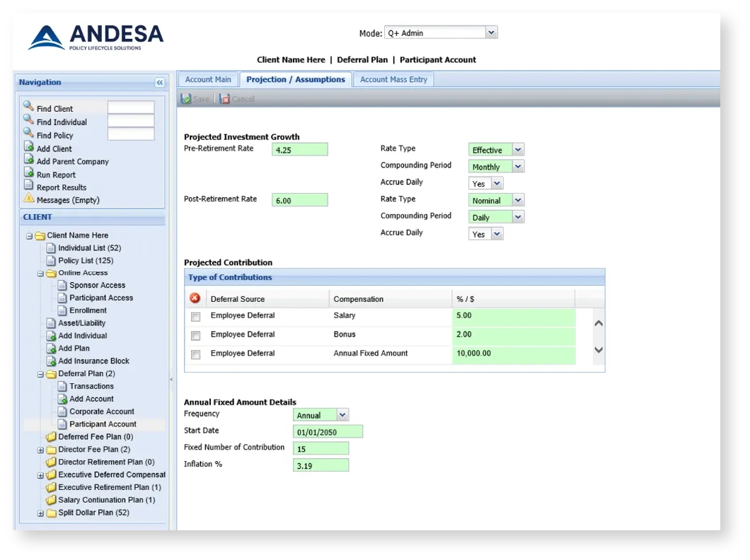Click the Find Policy magnifier icon

click(29, 133)
